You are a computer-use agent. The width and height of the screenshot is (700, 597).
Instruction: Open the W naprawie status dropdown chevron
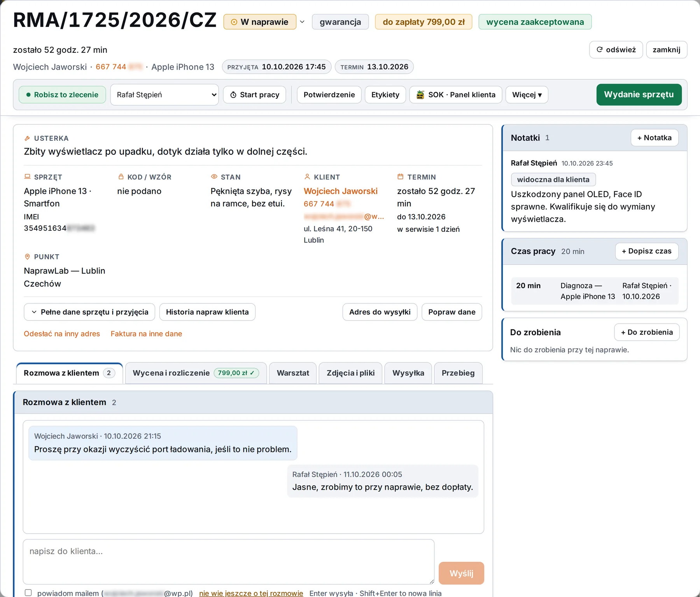[x=302, y=22]
